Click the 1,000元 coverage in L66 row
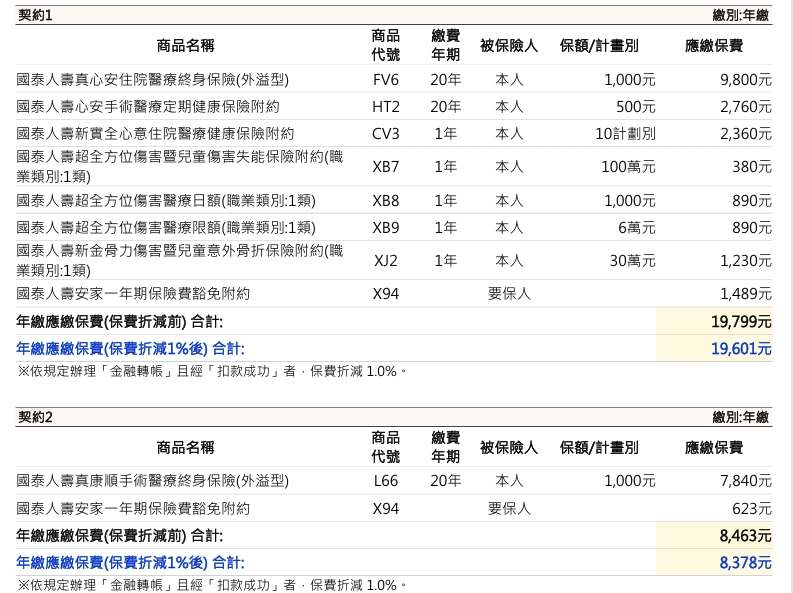This screenshot has width=793, height=593. pos(630,481)
